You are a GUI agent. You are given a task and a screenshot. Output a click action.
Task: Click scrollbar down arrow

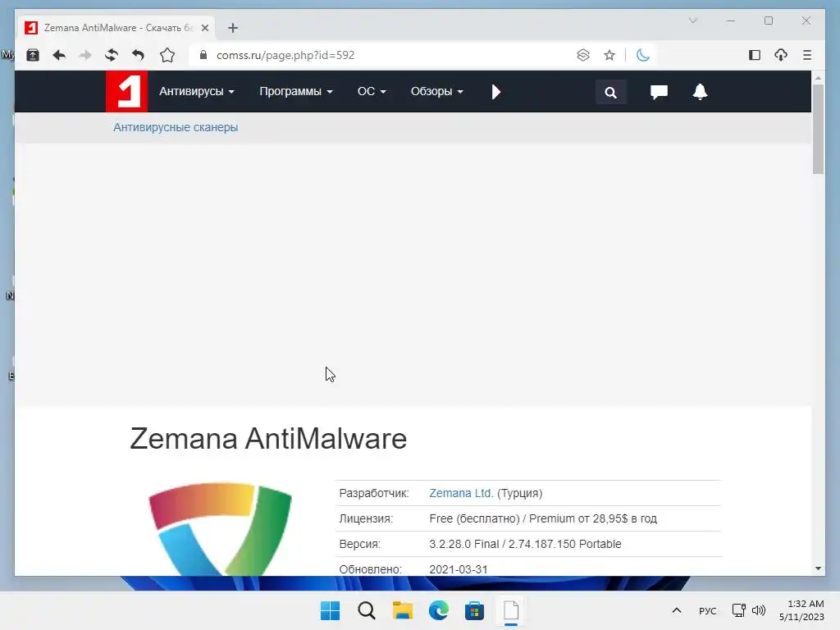(x=818, y=568)
